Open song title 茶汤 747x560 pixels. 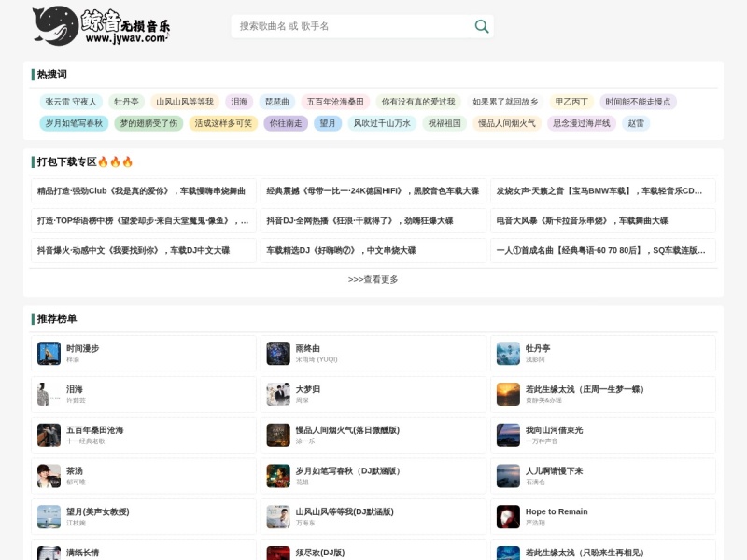[x=75, y=471]
